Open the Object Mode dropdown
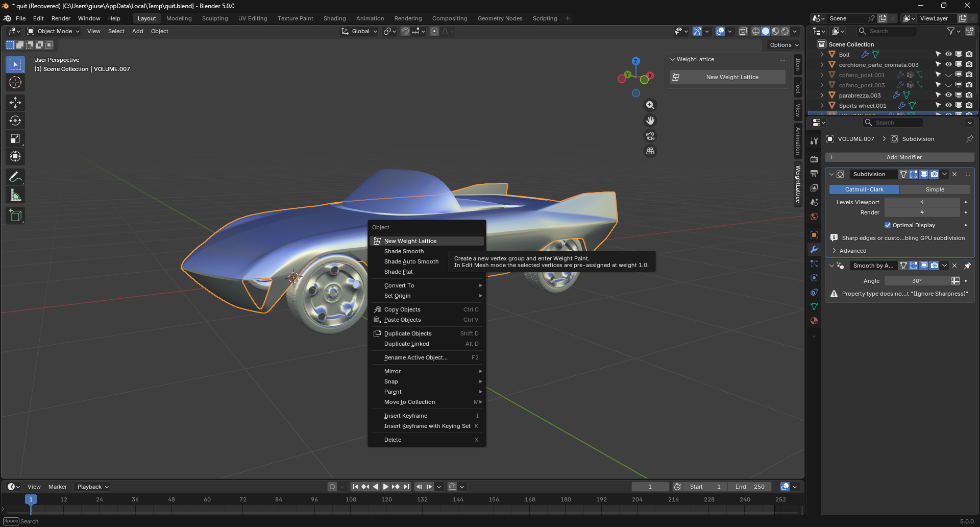This screenshot has width=980, height=527. point(54,31)
